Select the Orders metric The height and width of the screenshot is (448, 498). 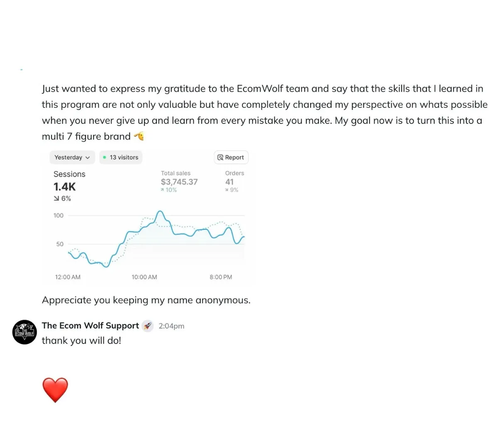click(x=234, y=181)
